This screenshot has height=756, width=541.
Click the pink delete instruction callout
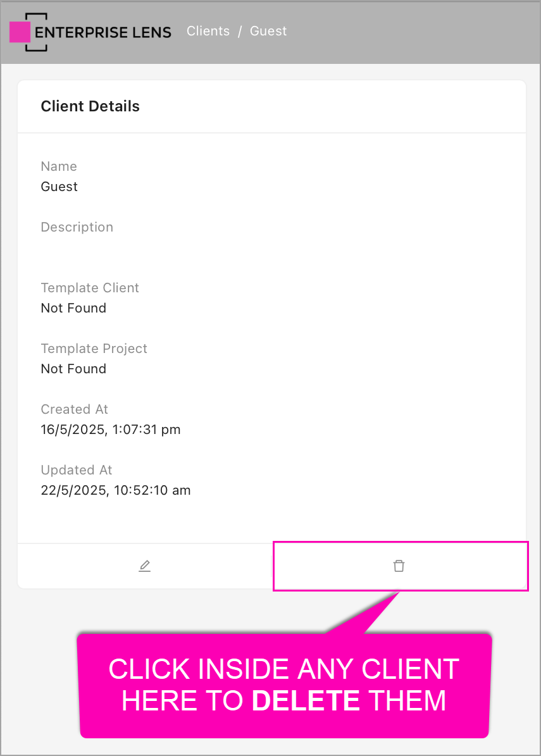[x=284, y=685]
